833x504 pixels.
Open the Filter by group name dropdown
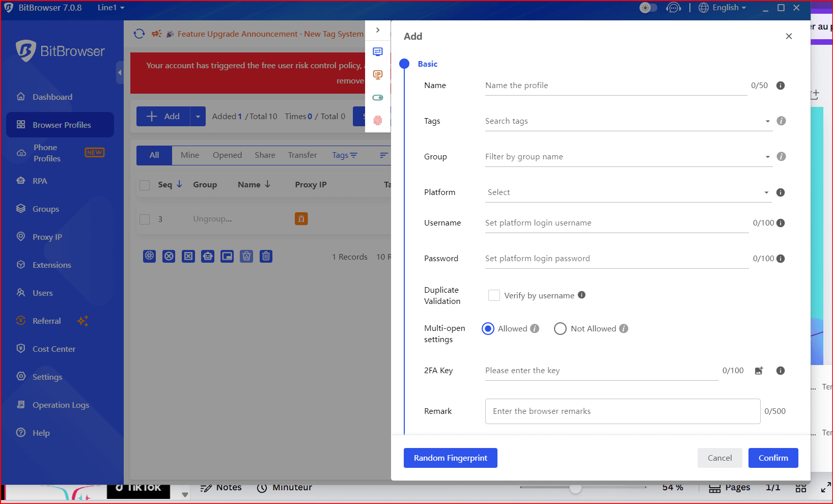coord(627,157)
